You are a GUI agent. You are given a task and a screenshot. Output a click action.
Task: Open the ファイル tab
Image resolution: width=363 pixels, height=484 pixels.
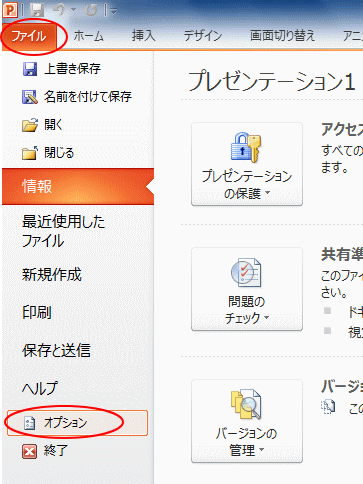pyautogui.click(x=29, y=36)
